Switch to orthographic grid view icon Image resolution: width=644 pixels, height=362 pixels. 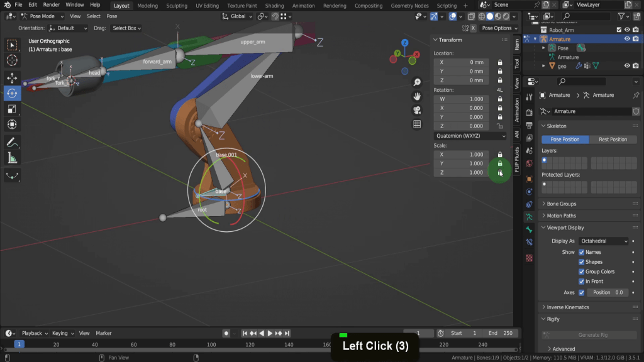point(417,124)
